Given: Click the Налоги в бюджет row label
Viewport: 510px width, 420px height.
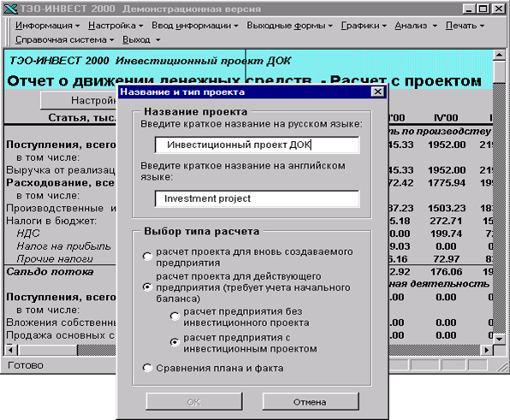Looking at the screenshot, I should (51, 221).
